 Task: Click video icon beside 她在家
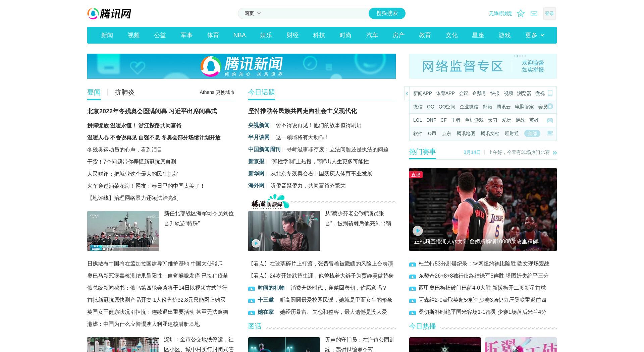coord(252,313)
